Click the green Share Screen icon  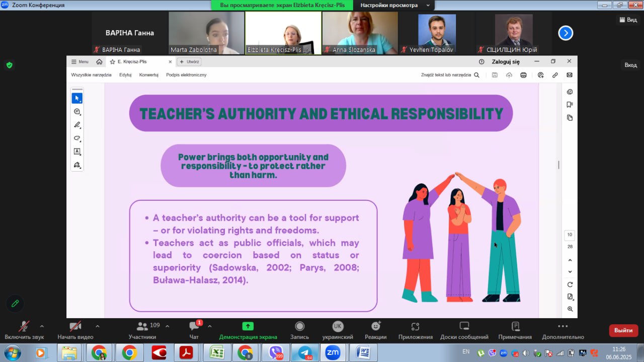coord(248,327)
